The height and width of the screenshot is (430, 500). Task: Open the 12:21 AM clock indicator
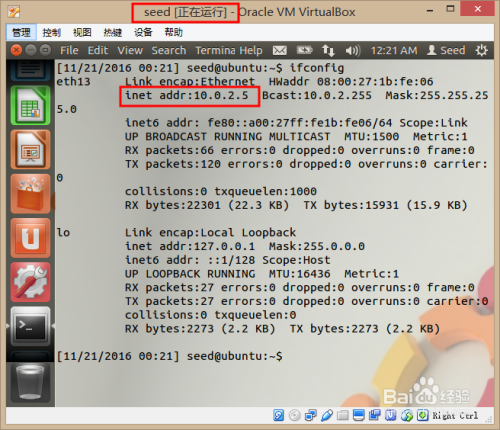coord(394,50)
